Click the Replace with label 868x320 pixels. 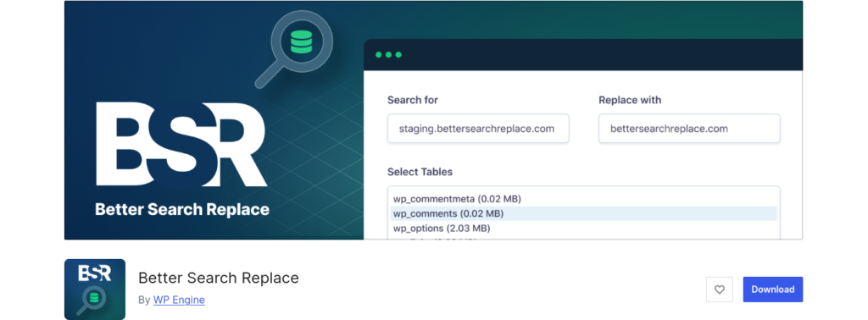pos(630,100)
